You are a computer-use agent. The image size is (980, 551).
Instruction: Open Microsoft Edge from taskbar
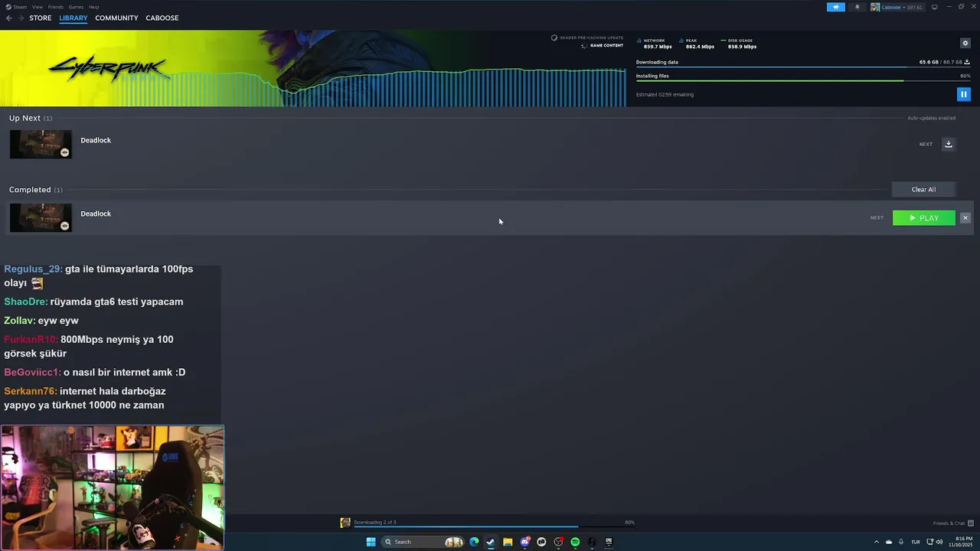pyautogui.click(x=474, y=542)
